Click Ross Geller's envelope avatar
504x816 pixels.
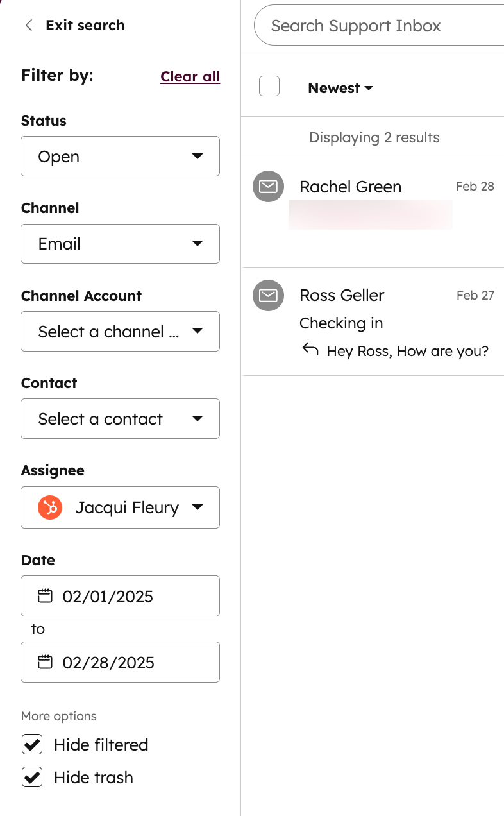coord(268,295)
